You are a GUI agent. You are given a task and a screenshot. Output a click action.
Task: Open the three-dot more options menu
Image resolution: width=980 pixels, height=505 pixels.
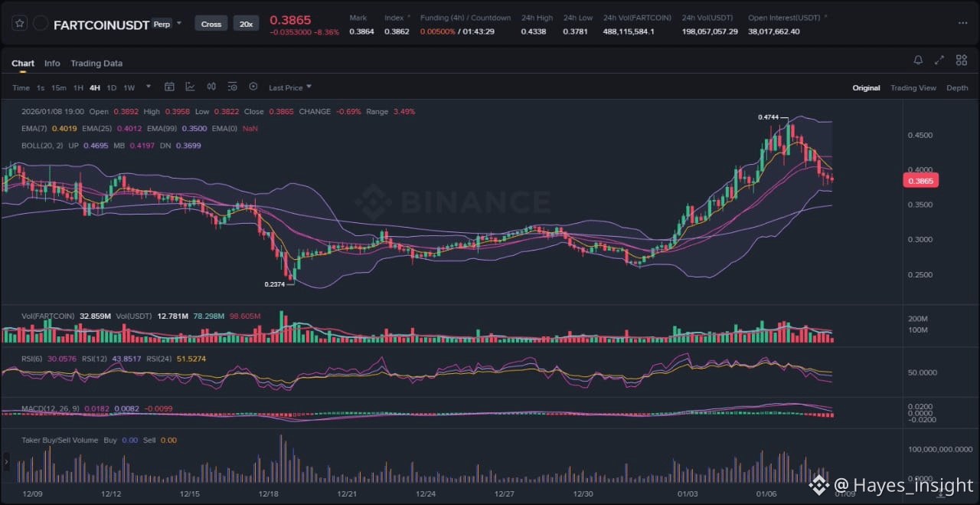click(962, 23)
